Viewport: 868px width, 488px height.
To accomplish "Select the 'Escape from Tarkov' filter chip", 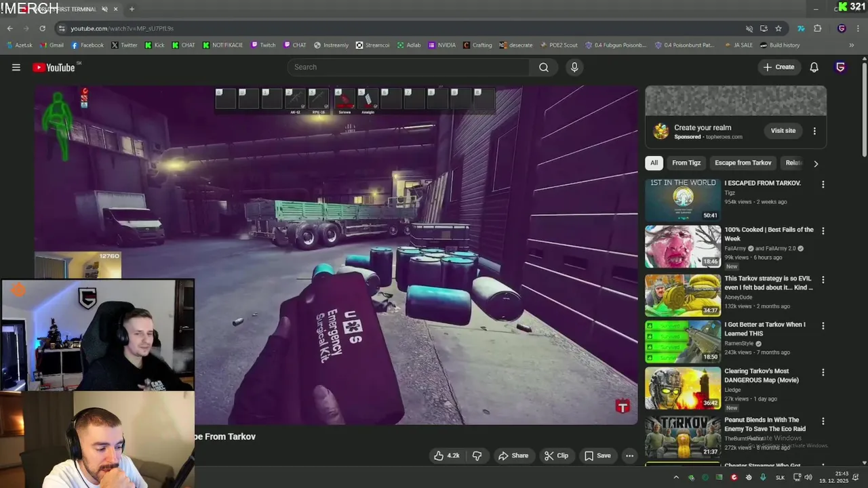I will click(x=743, y=163).
